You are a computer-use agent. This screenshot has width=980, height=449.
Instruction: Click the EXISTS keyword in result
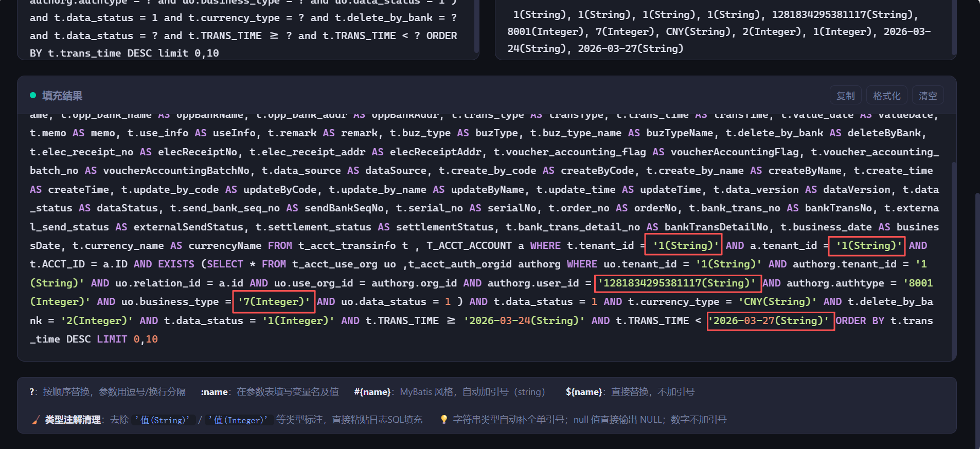(176, 264)
